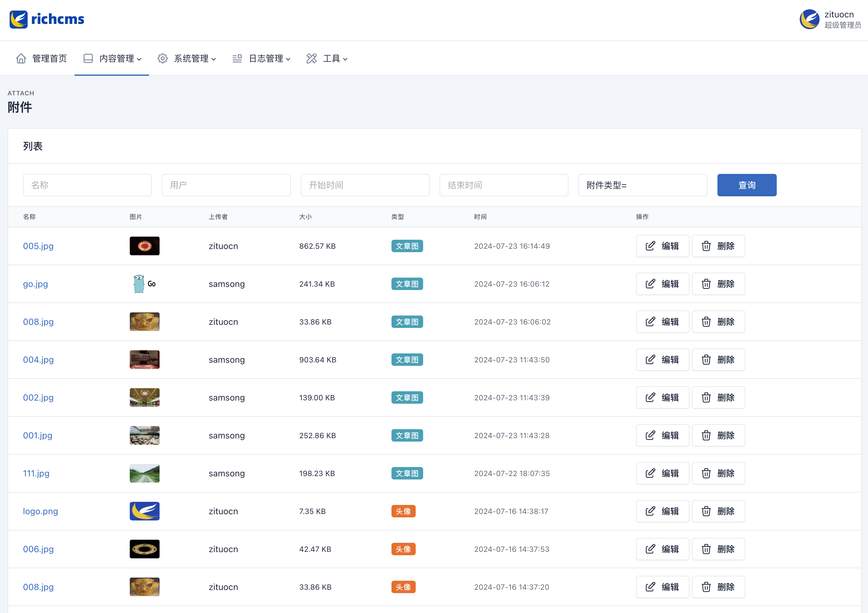Open the 005.jpg file link
Image resolution: width=868 pixels, height=613 pixels.
38,246
